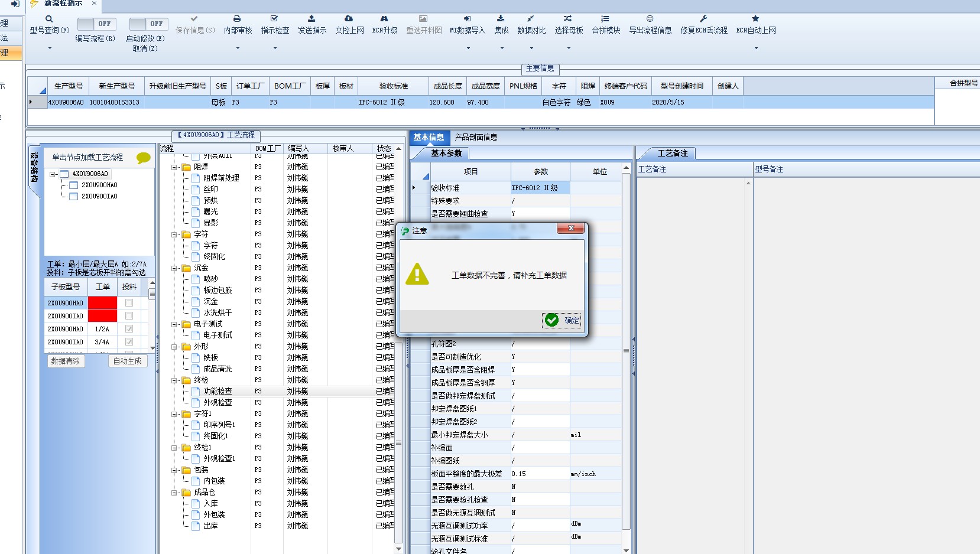Click the ECN升级 toolbar icon
The image size is (980, 554).
click(x=384, y=19)
